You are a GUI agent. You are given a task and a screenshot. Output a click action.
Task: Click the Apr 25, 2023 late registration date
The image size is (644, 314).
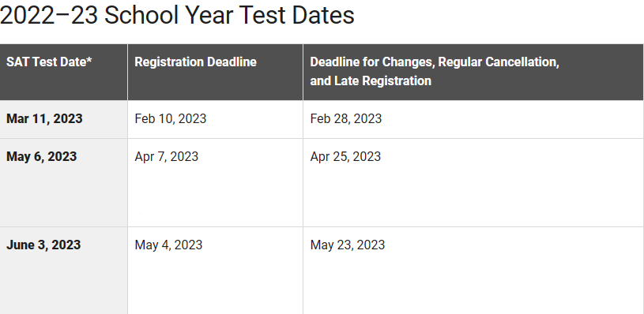345,156
